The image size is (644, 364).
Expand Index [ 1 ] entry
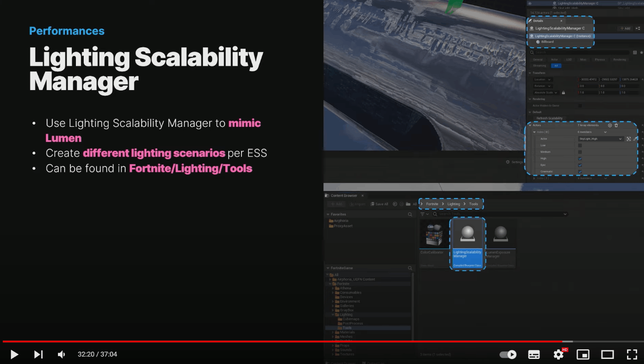coord(535,178)
